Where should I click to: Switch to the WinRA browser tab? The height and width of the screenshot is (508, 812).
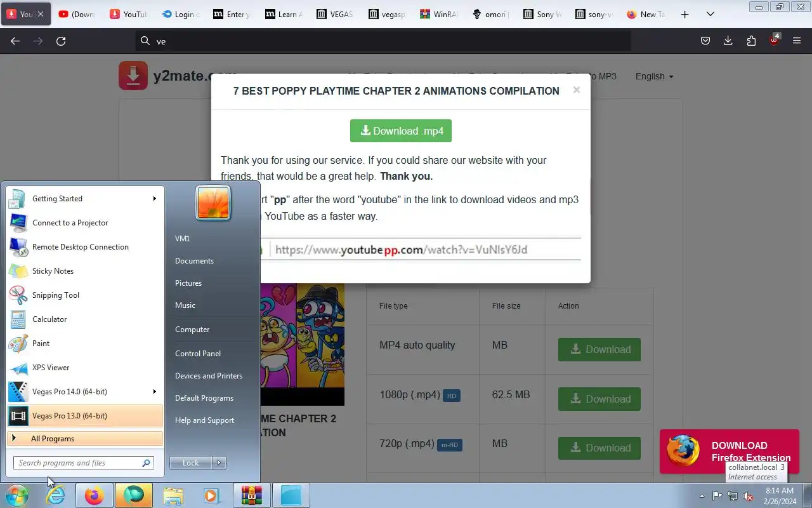(x=439, y=14)
